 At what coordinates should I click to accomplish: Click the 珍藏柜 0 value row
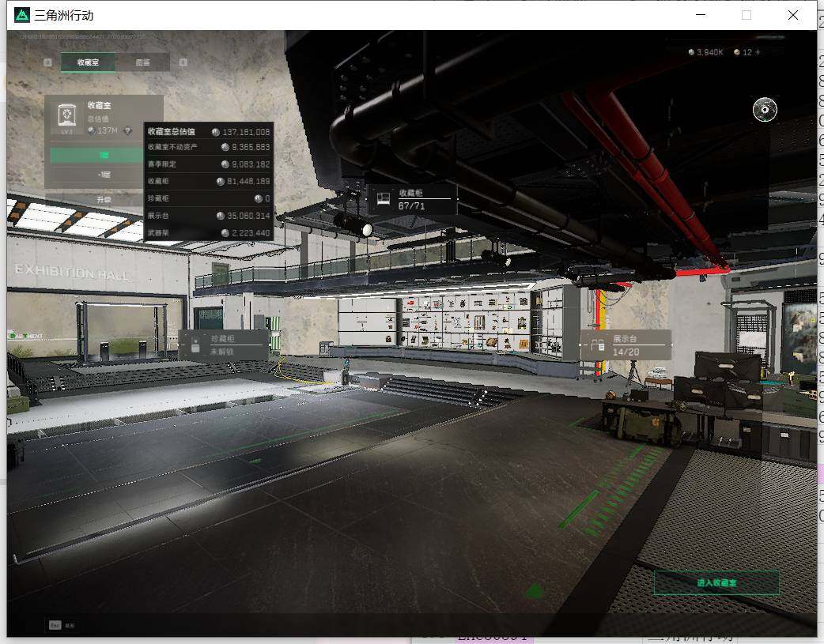209,198
